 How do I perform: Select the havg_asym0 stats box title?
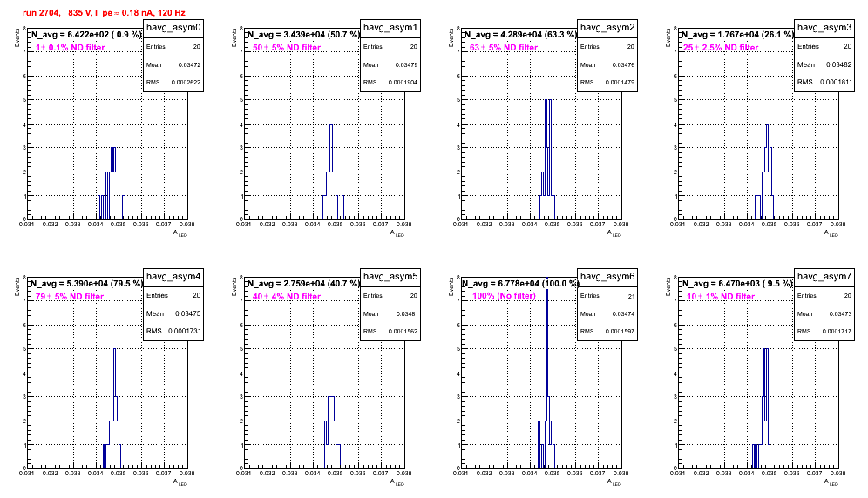pos(173,28)
